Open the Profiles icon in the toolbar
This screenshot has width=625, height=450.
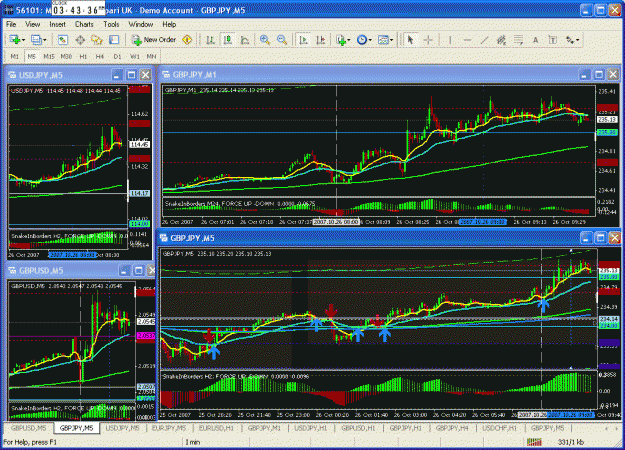click(x=36, y=39)
